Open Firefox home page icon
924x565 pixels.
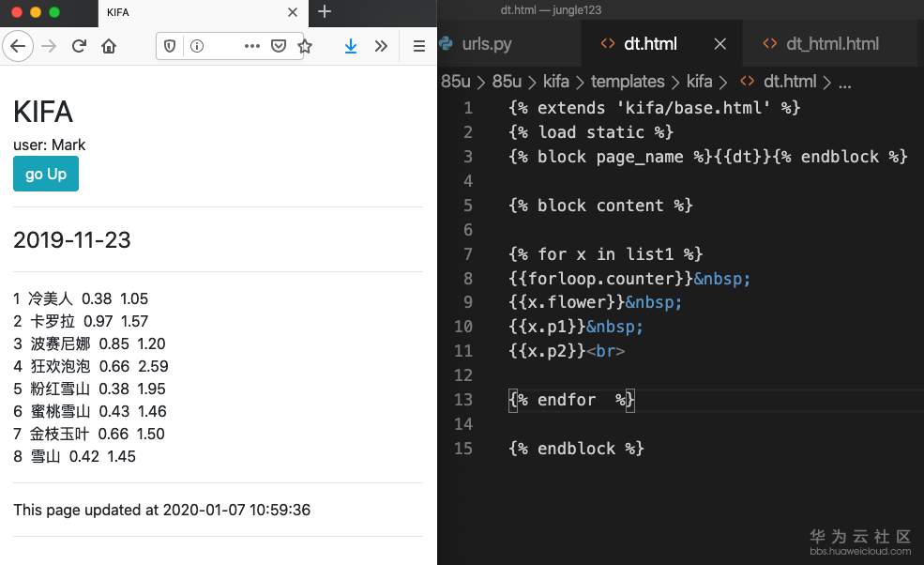[x=109, y=46]
